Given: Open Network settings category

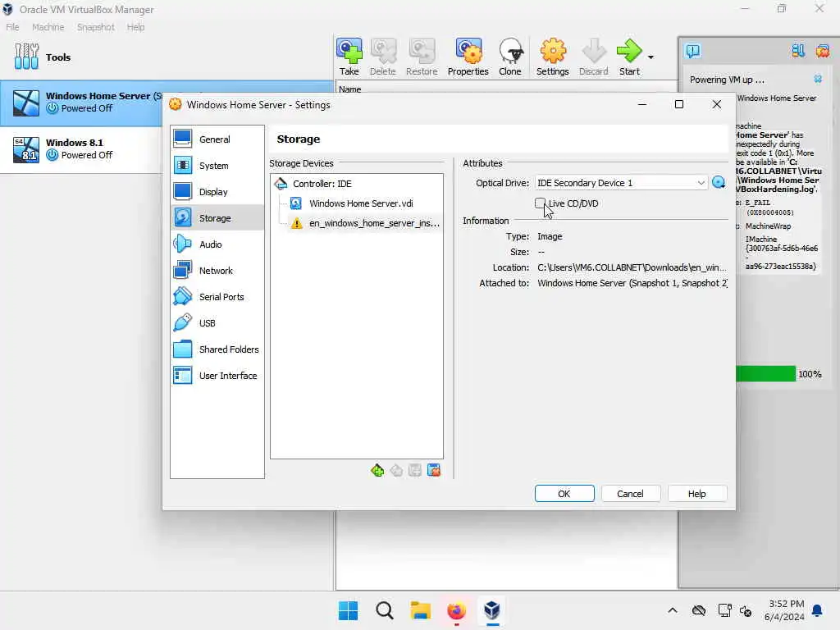Looking at the screenshot, I should [217, 271].
